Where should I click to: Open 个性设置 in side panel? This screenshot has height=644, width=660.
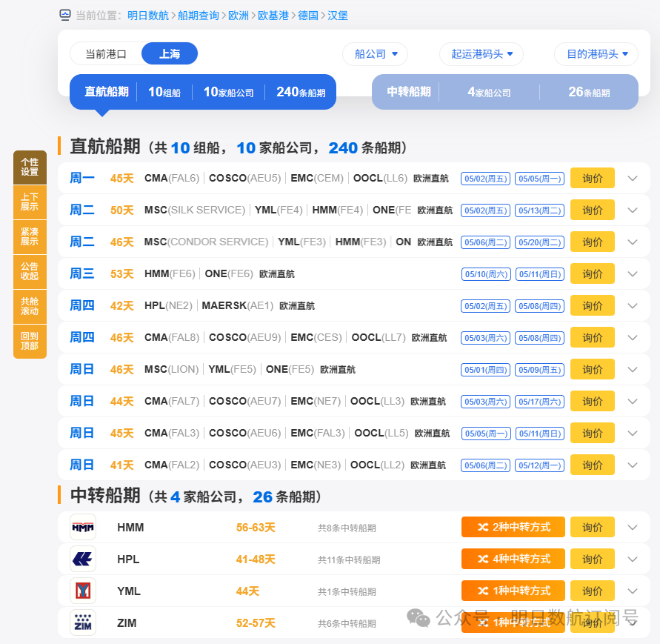coord(30,167)
